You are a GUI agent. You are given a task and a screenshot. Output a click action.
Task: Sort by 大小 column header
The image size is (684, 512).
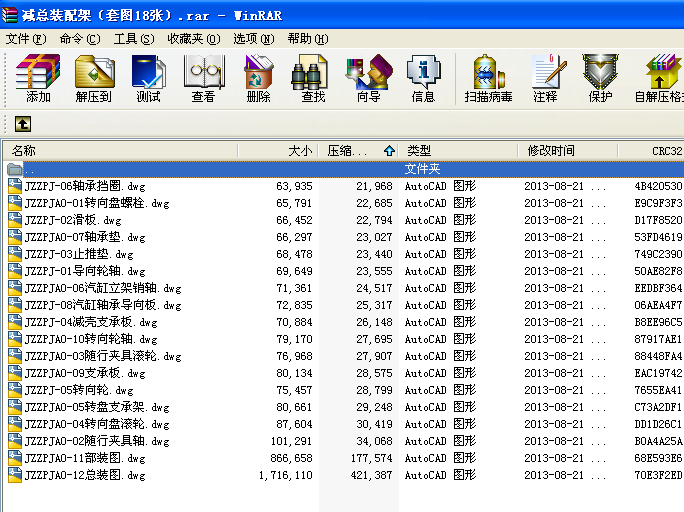click(278, 151)
